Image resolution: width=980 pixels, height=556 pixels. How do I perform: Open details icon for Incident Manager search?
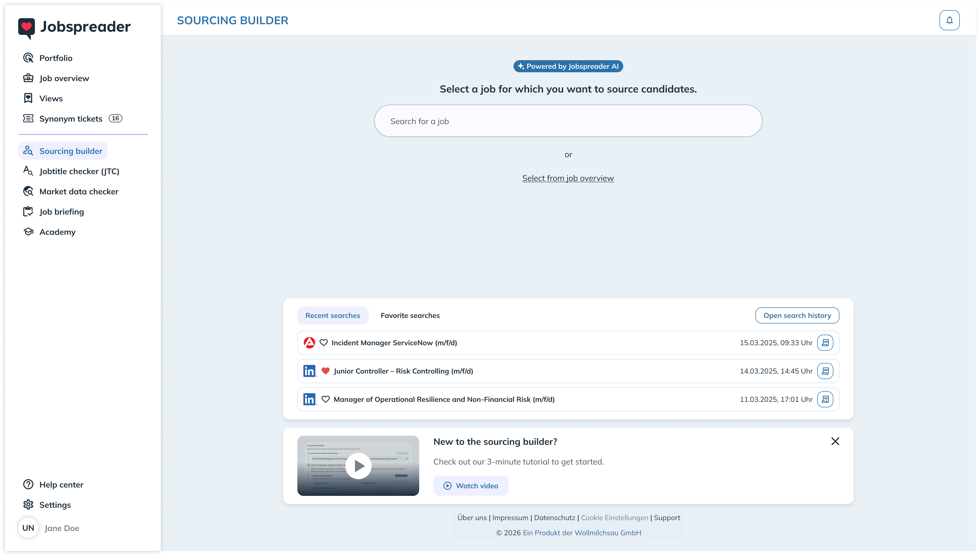coord(825,342)
